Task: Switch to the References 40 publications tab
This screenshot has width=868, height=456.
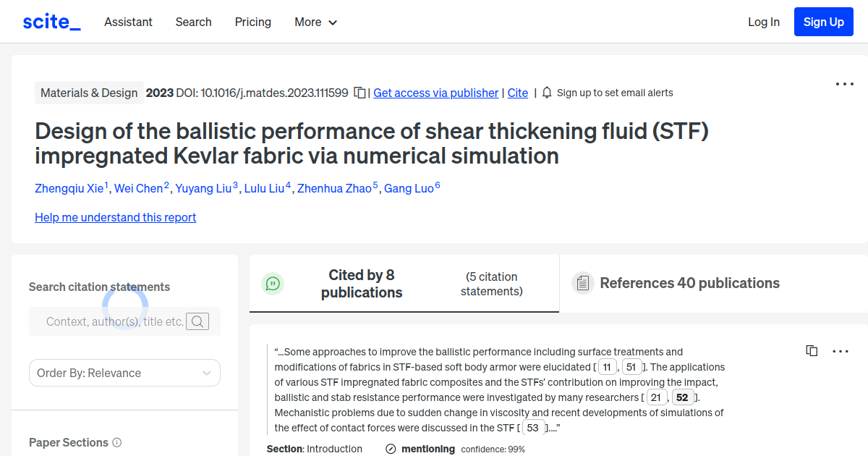Action: [x=689, y=283]
